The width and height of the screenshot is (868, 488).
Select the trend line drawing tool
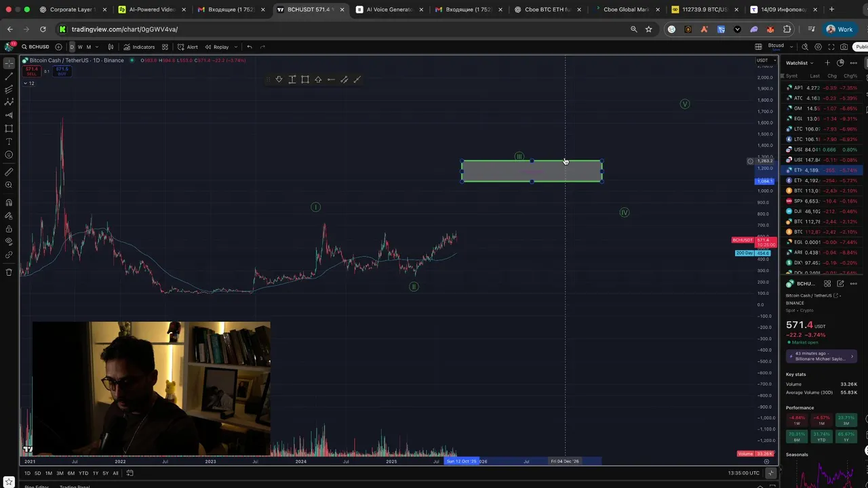9,76
